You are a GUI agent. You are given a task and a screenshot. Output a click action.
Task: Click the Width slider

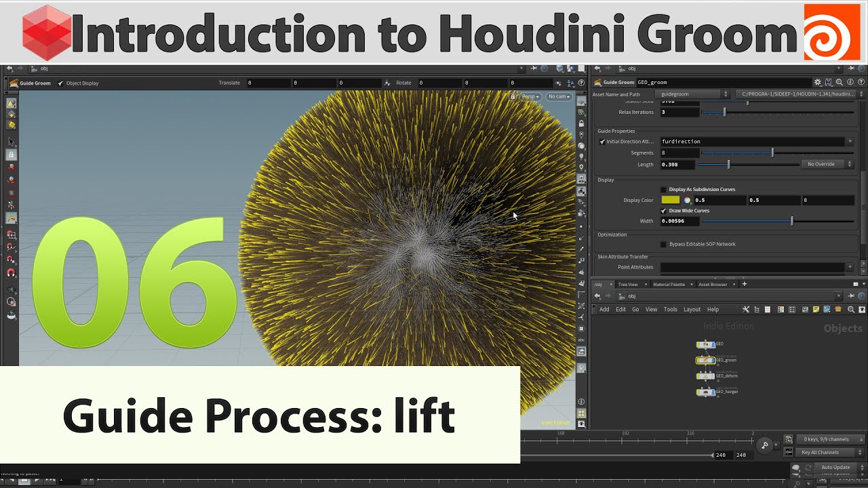click(x=777, y=221)
